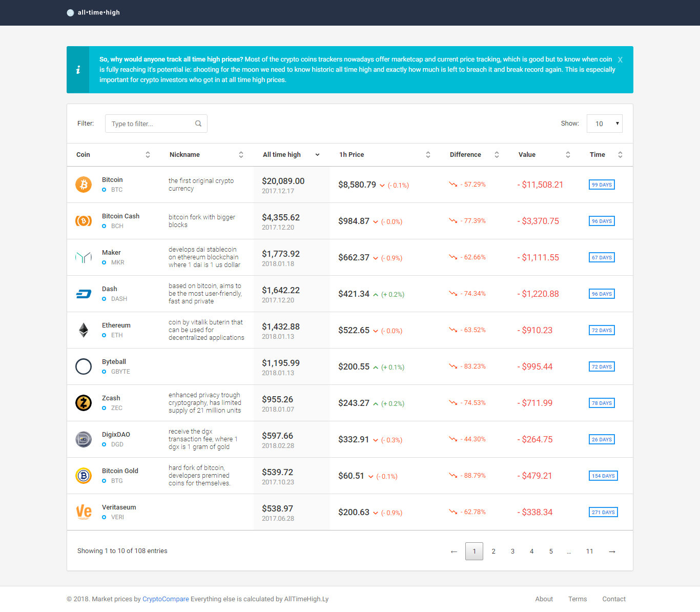700x612 pixels.
Task: Sort by Difference column
Action: coord(475,155)
